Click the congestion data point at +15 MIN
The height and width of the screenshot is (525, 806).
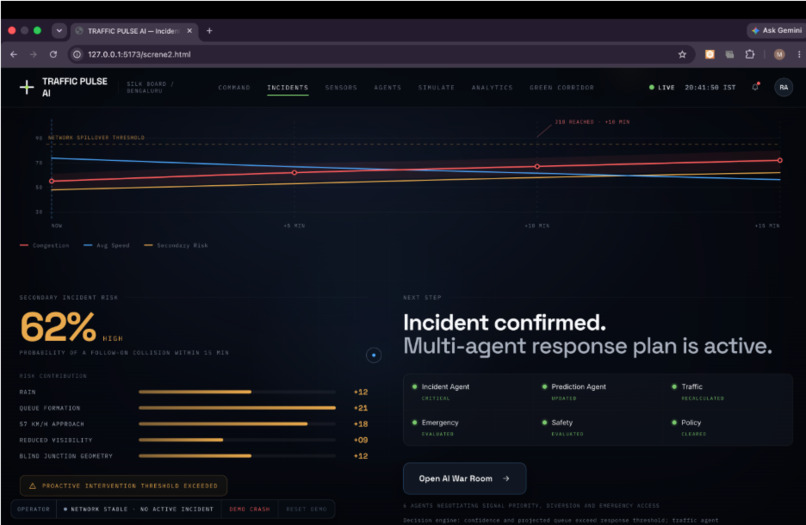[x=780, y=160]
